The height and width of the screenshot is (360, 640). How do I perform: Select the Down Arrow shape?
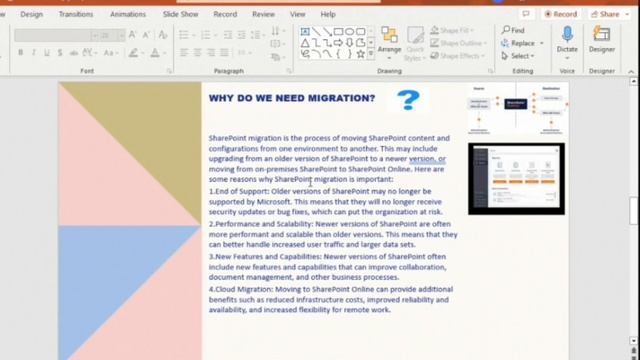pos(349,42)
